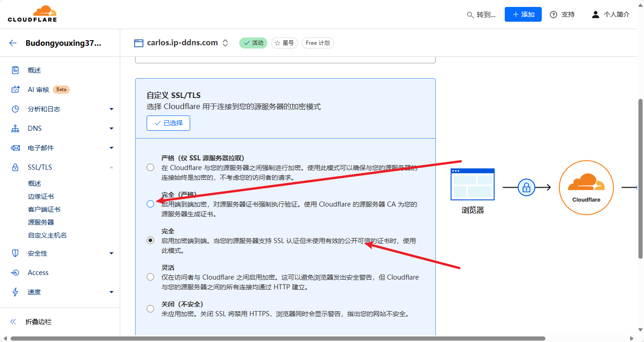Select the Full (strict) radio button
644x342 pixels.
[x=150, y=204]
